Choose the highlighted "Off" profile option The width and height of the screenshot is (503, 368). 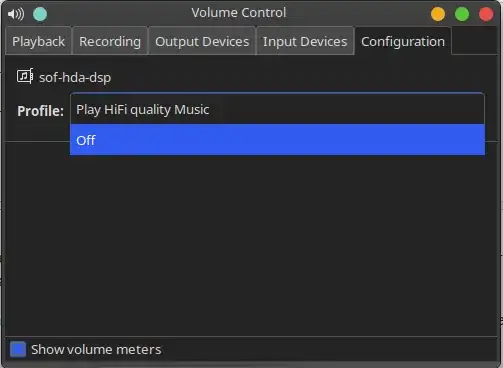point(277,140)
